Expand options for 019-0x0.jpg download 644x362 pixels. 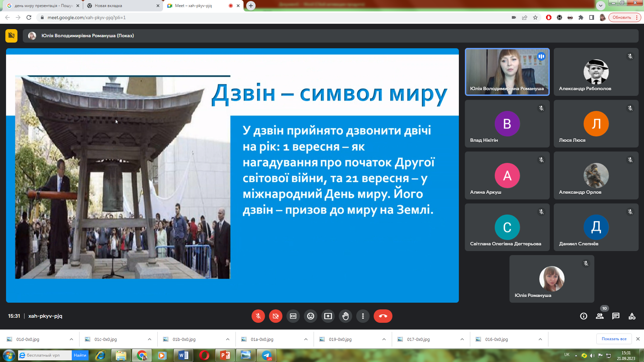(384, 339)
